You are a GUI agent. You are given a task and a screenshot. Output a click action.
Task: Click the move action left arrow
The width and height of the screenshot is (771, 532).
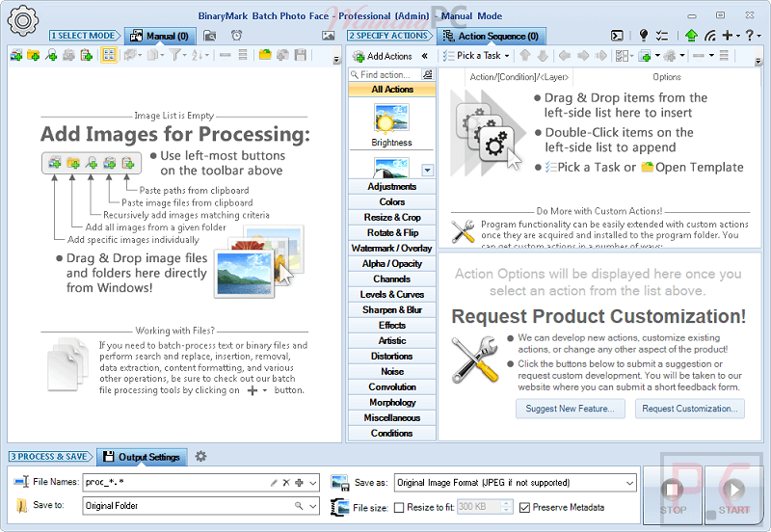(565, 56)
